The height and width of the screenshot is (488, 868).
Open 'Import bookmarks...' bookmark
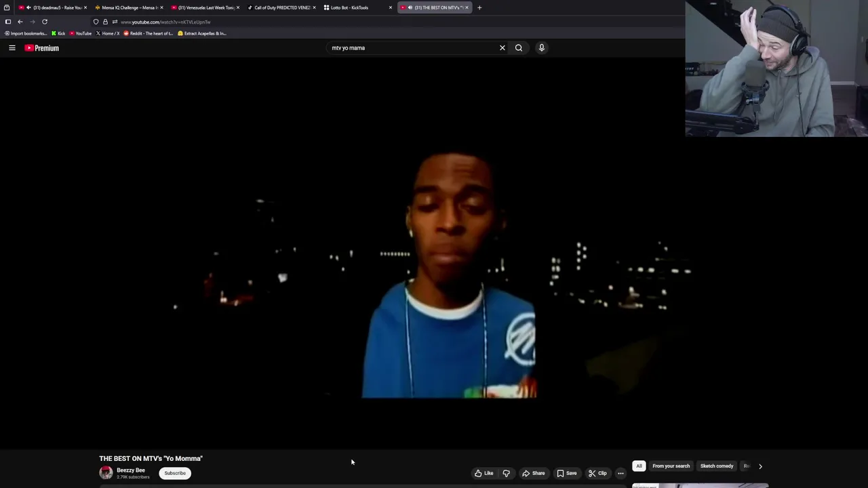[26, 33]
